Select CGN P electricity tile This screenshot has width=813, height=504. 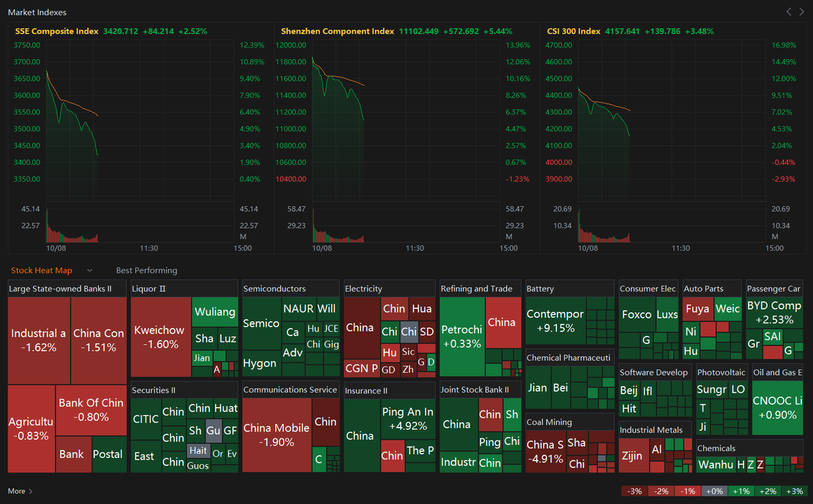(x=362, y=369)
